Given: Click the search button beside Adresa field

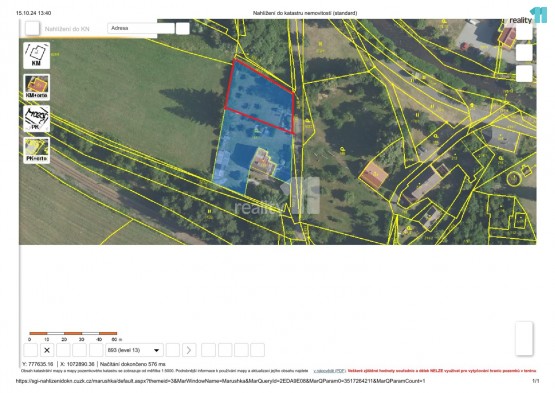Looking at the screenshot, I should pos(183,28).
